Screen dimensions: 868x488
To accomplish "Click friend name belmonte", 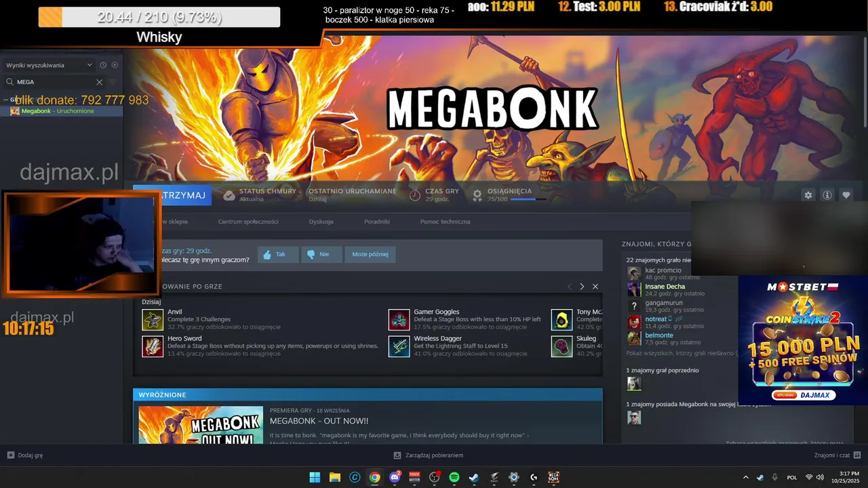I will pos(659,335).
